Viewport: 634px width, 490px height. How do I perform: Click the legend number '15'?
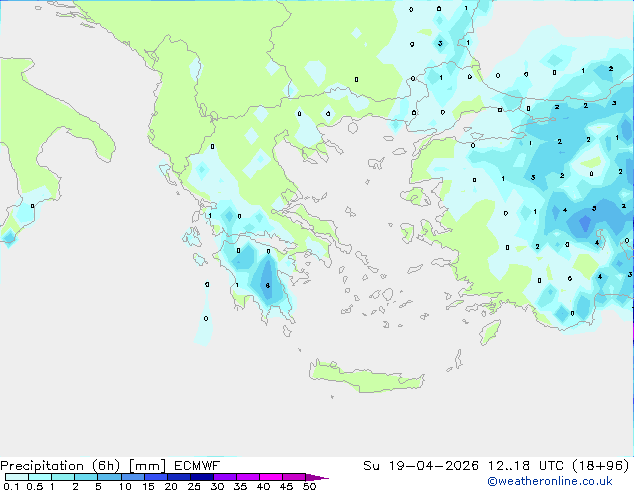(x=148, y=486)
